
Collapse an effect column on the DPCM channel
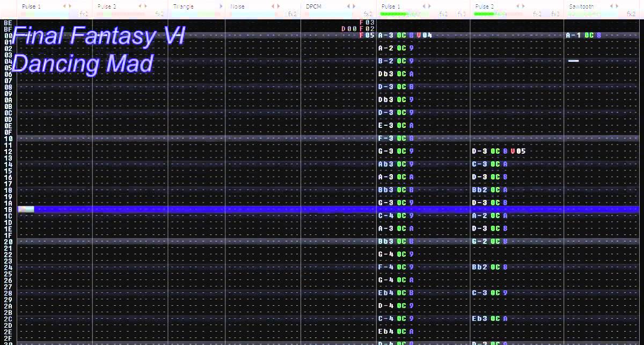coord(349,6)
